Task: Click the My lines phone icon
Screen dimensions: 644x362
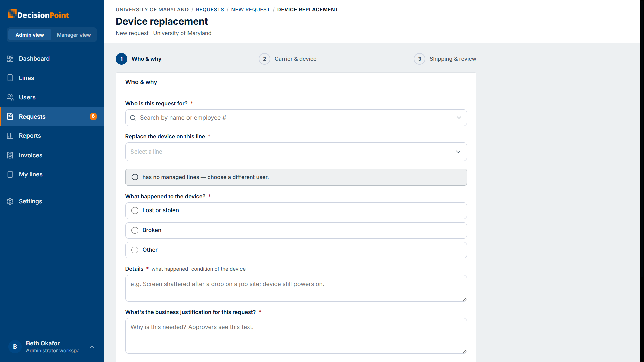Action: click(x=10, y=174)
